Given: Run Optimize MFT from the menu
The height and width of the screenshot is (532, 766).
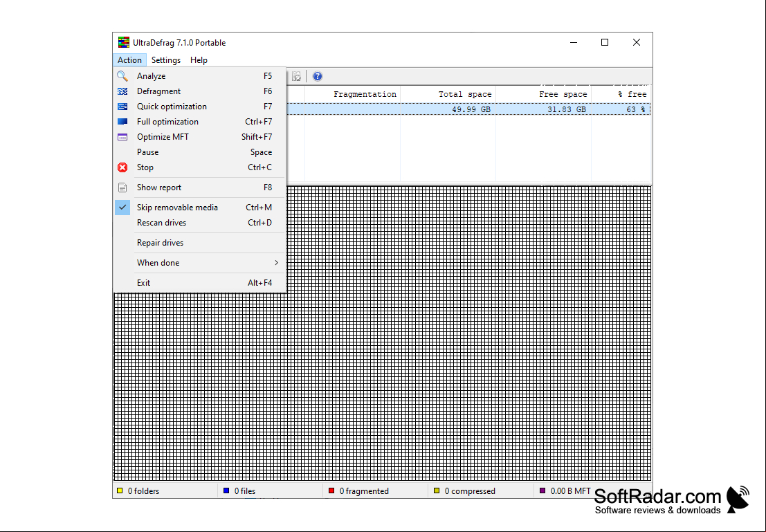Looking at the screenshot, I should 199,137.
